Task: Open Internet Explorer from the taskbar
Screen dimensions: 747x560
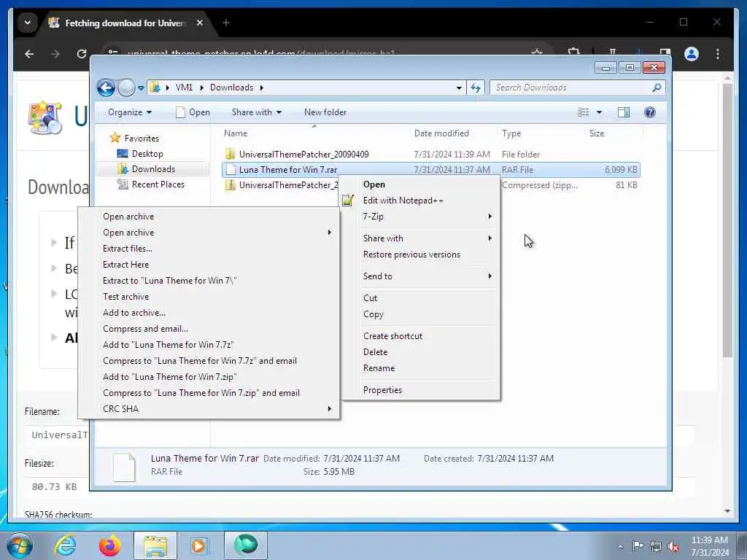Action: tap(65, 545)
